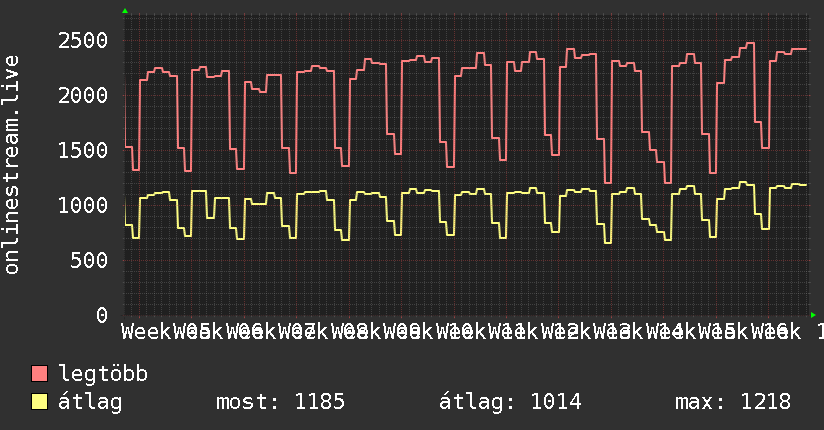Select the legtöbb legend label

click(x=104, y=375)
